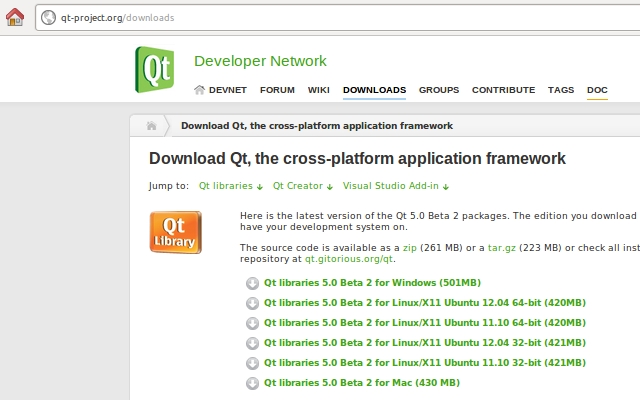Image resolution: width=640 pixels, height=400 pixels.
Task: Click the house icon beside DEVNET
Action: pos(199,90)
